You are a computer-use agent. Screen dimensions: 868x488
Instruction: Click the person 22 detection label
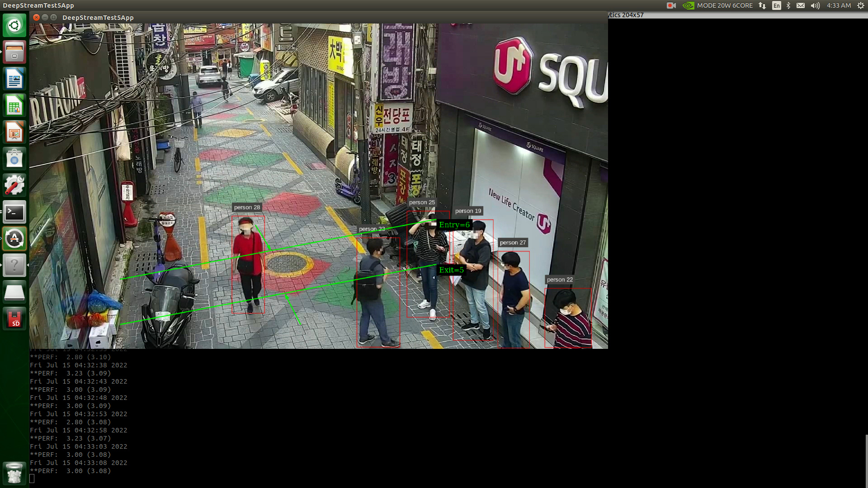pos(560,280)
